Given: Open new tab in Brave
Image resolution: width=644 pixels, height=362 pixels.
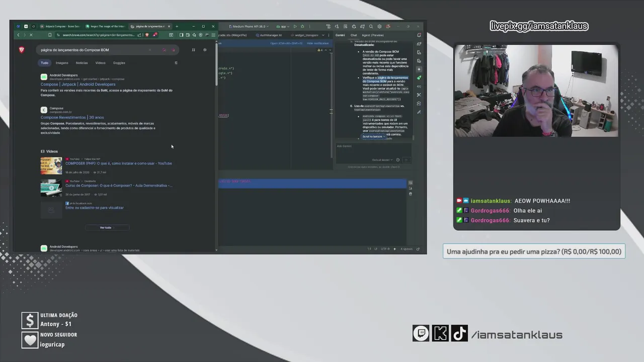Looking at the screenshot, I should tap(177, 26).
